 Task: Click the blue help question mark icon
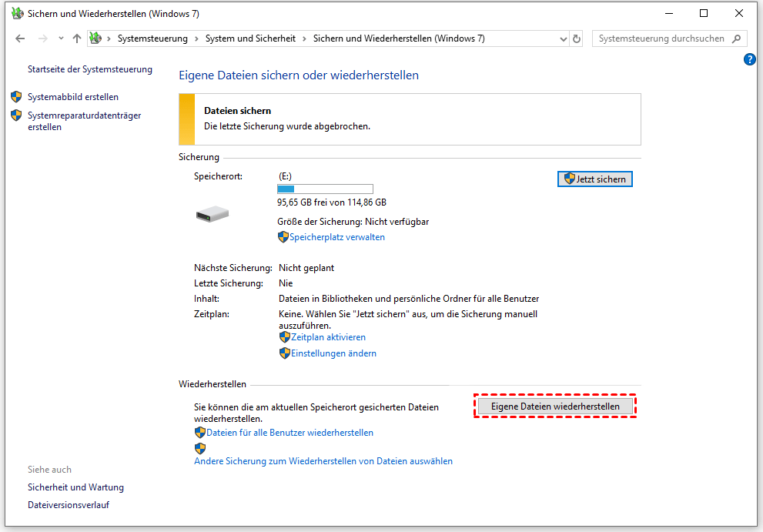coord(750,59)
